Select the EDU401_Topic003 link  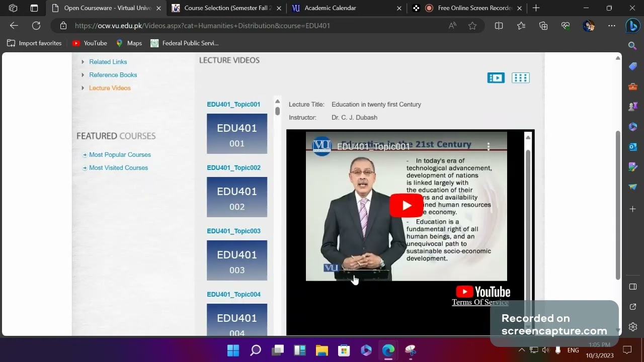pos(233,231)
